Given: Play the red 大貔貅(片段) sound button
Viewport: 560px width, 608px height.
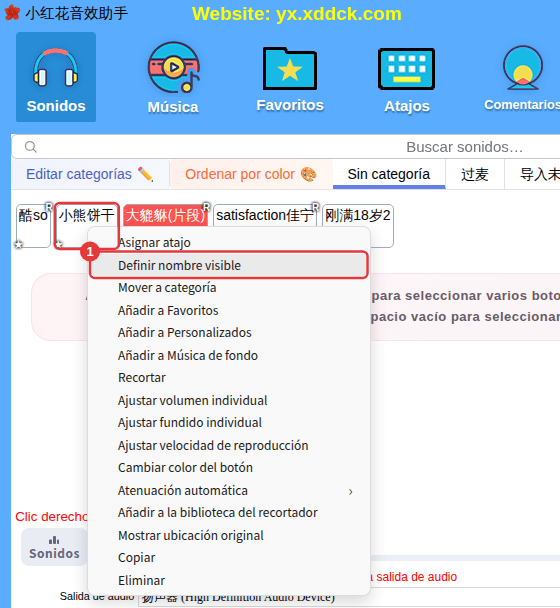Looking at the screenshot, I should 166,216.
